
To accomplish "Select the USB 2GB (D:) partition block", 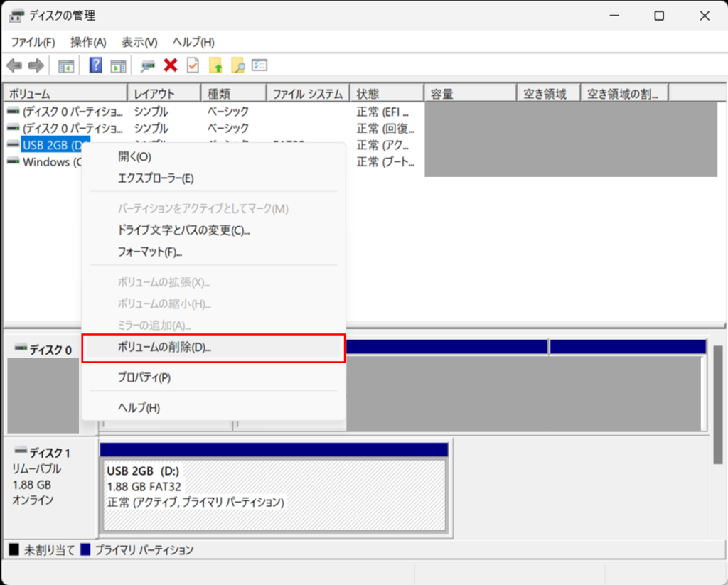I will (274, 495).
